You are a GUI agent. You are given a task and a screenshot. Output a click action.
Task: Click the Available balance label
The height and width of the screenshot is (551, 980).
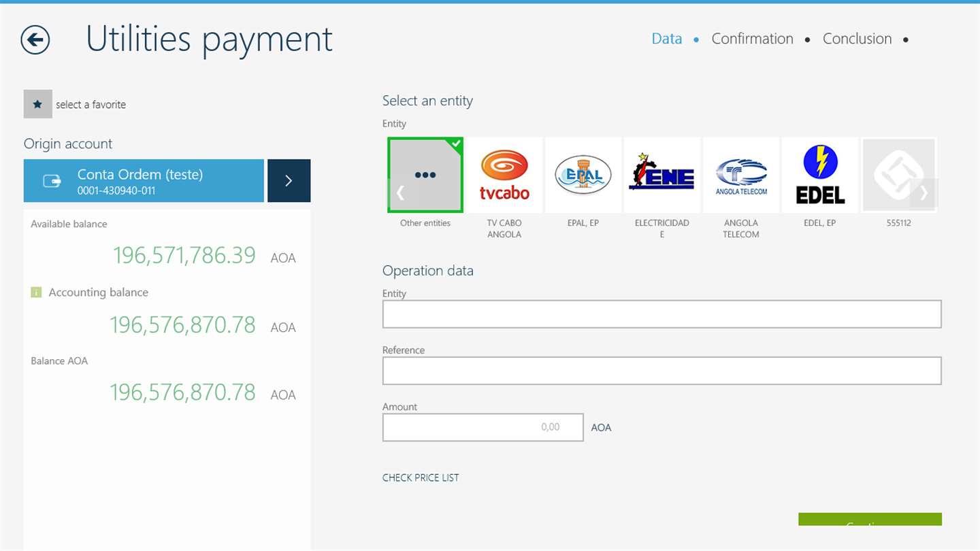(69, 224)
